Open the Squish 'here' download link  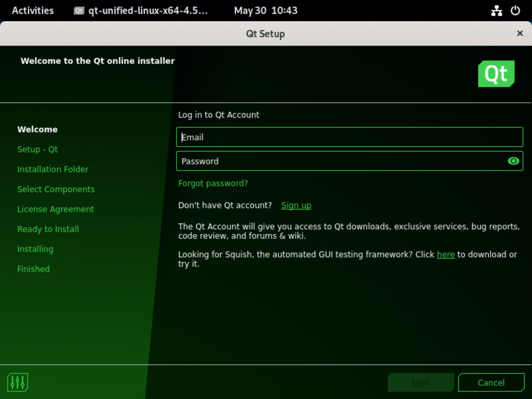coord(446,254)
